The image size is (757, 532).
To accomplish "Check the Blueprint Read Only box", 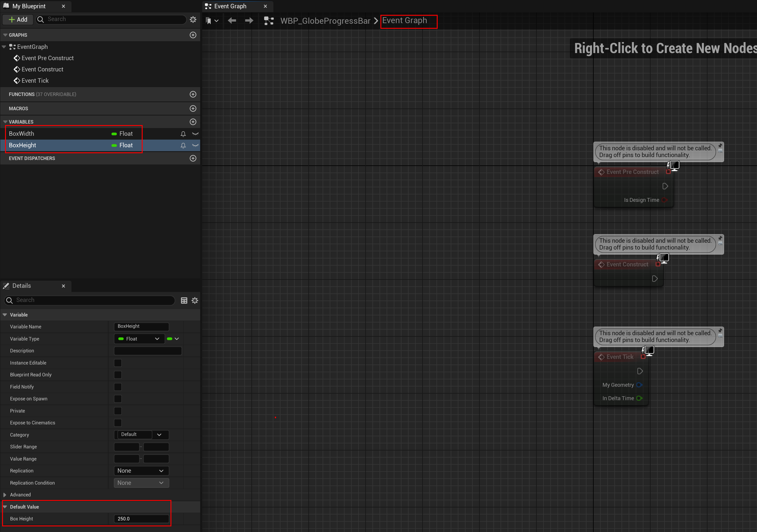I will coord(118,375).
